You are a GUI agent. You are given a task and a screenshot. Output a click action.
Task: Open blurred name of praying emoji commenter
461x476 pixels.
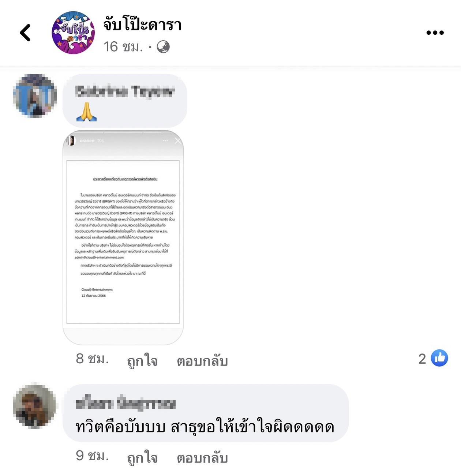125,91
